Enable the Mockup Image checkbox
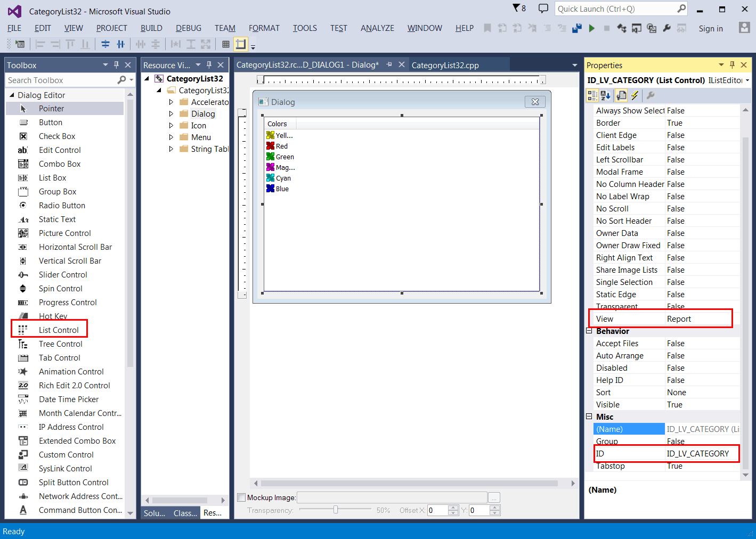Viewport: 756px width, 539px height. pos(241,497)
